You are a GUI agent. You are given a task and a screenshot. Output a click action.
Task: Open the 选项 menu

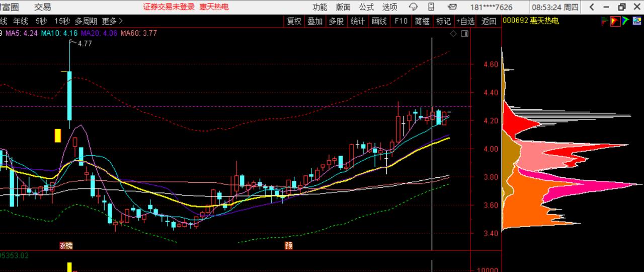tap(389, 7)
